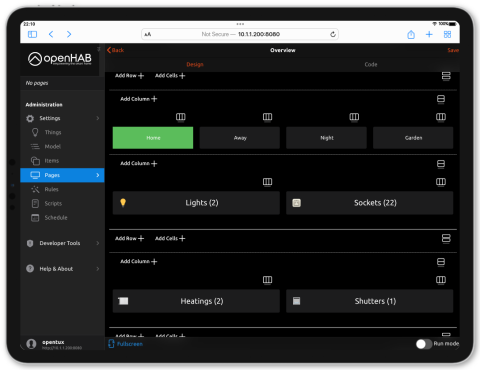Save the Overview page
480x370 pixels.
coord(453,50)
